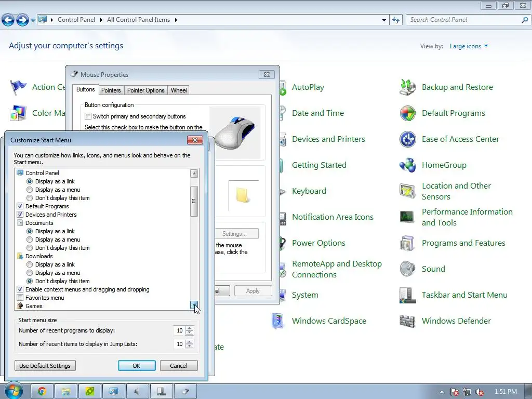Open the Ease of Access Center icon
The image size is (532, 399).
coord(407,139)
